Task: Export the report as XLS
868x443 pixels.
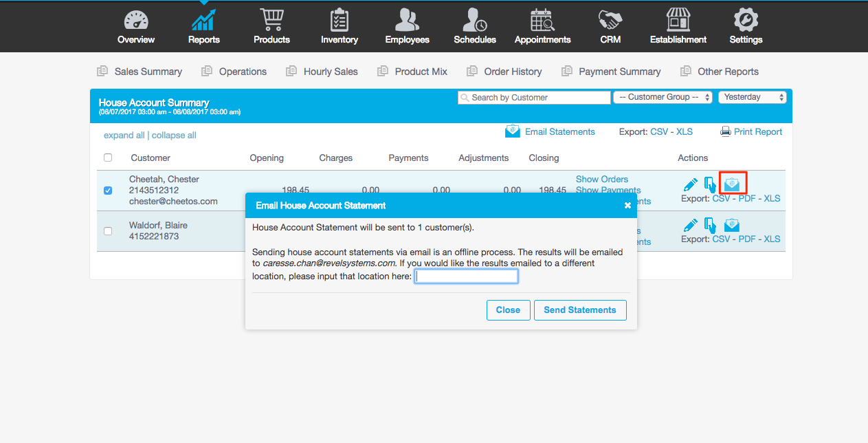Action: [x=683, y=131]
